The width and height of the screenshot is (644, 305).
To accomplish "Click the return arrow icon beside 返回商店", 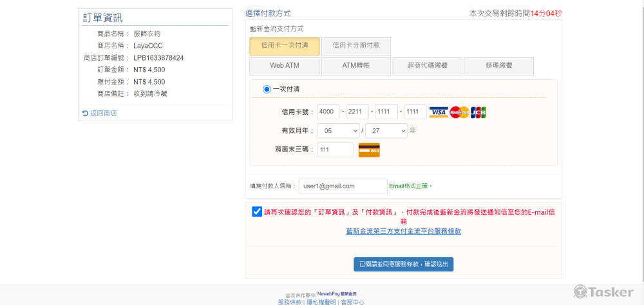I will coord(85,113).
